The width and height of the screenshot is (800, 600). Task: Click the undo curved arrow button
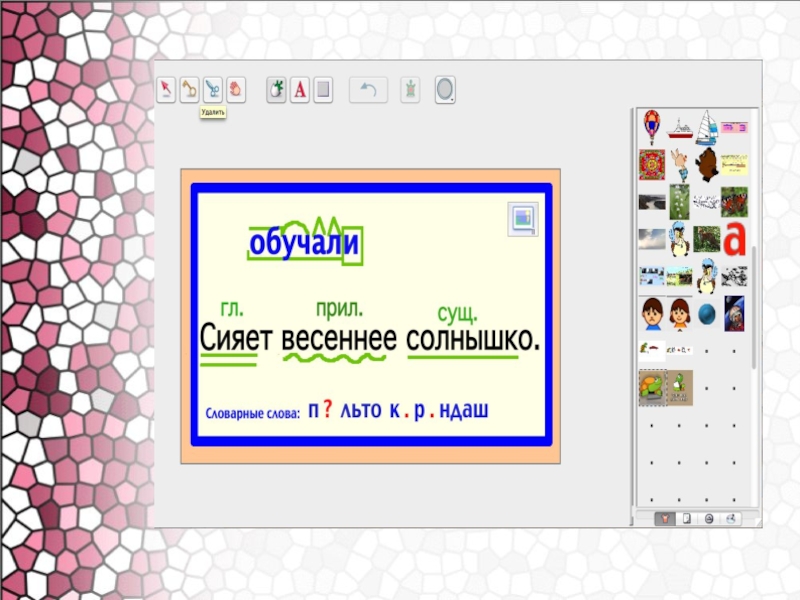click(x=368, y=90)
